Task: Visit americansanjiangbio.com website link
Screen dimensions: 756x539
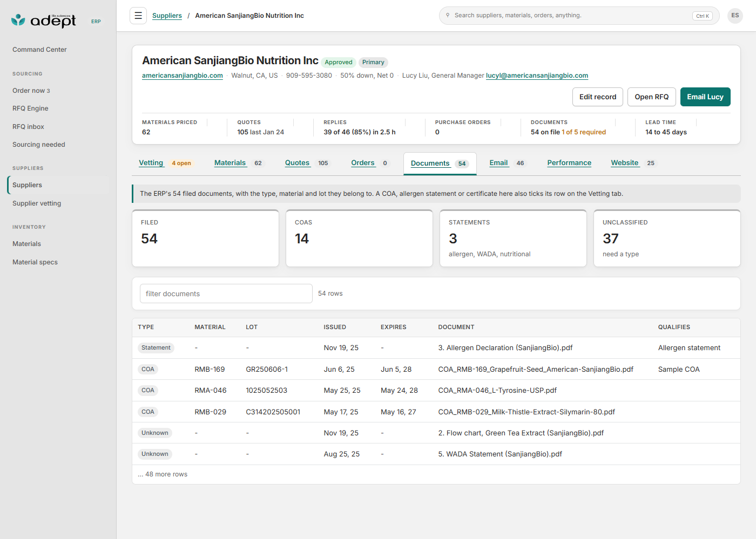Action: pyautogui.click(x=183, y=76)
